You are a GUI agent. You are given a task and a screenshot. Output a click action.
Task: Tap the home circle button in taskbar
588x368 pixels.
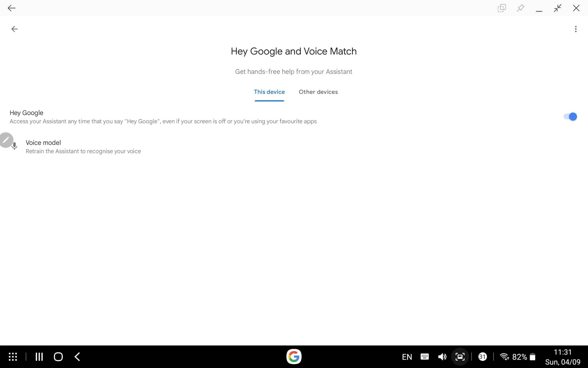(x=58, y=357)
